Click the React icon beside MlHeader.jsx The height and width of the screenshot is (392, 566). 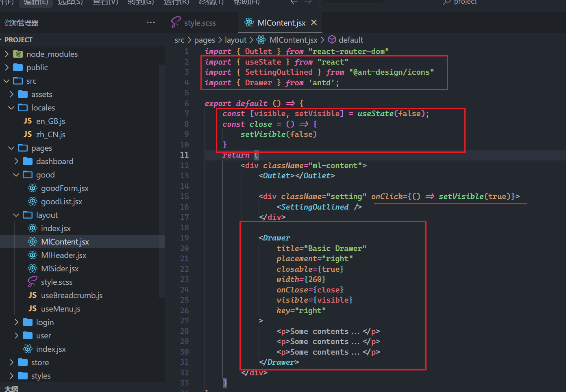click(x=33, y=255)
